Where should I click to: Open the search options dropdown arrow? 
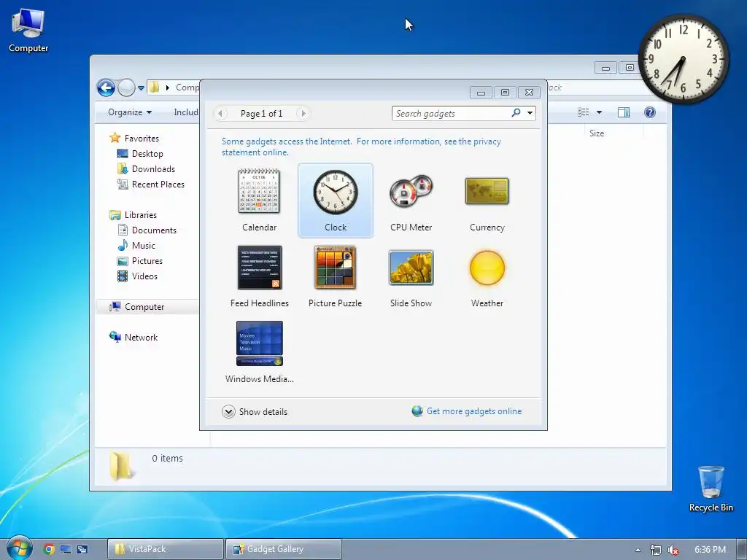point(530,113)
